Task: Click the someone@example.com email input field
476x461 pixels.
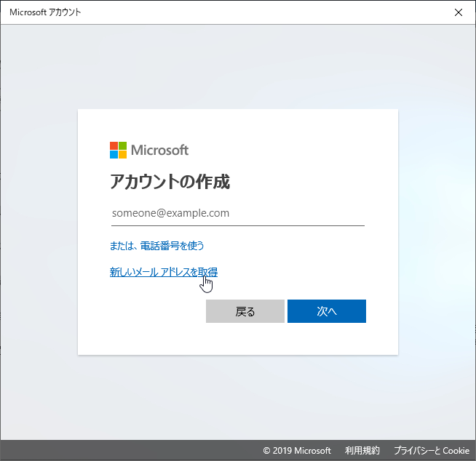Action: [238, 214]
